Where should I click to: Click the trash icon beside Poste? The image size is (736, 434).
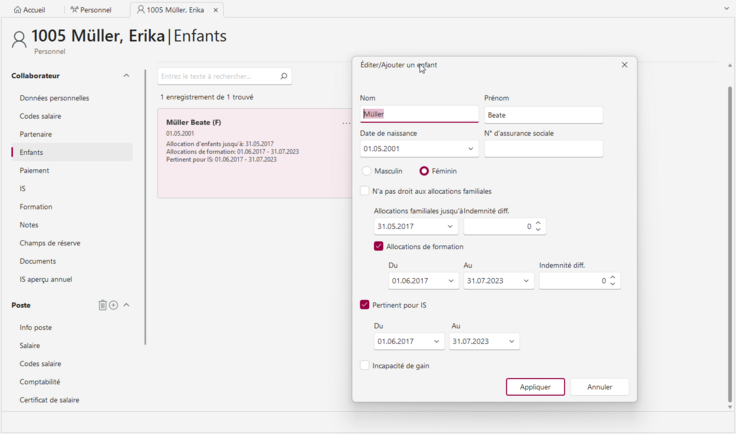tap(102, 305)
